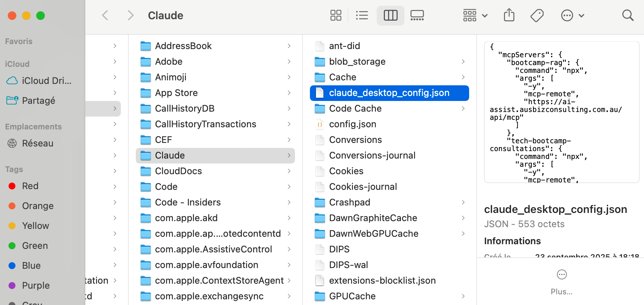This screenshot has width=644, height=305.
Task: Select the config.json file
Action: click(352, 124)
